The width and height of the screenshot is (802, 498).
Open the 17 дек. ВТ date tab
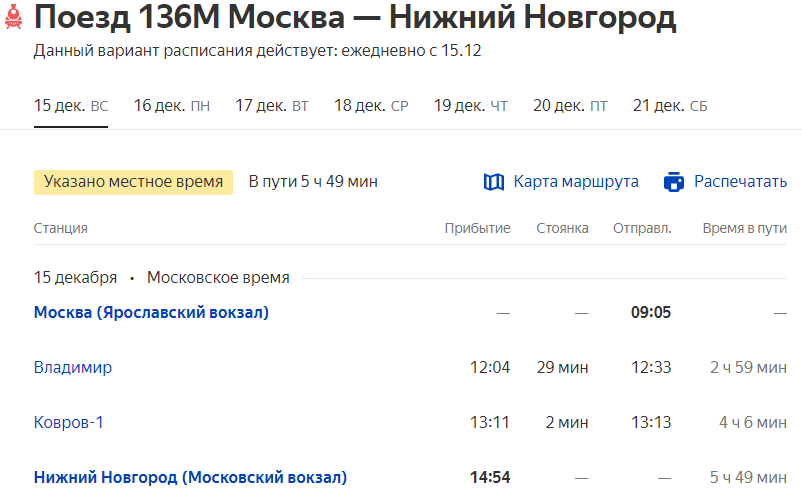[271, 106]
